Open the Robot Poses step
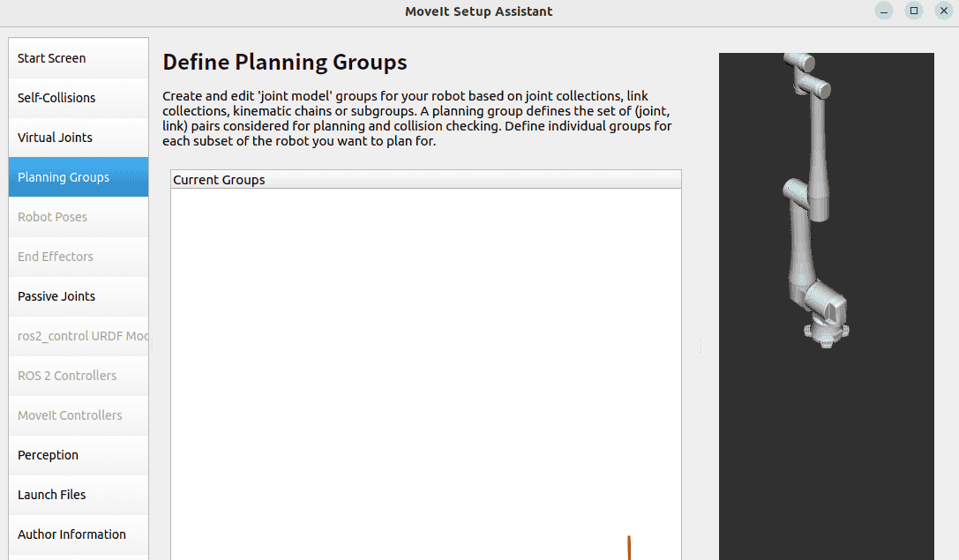The width and height of the screenshot is (959, 560). point(79,217)
